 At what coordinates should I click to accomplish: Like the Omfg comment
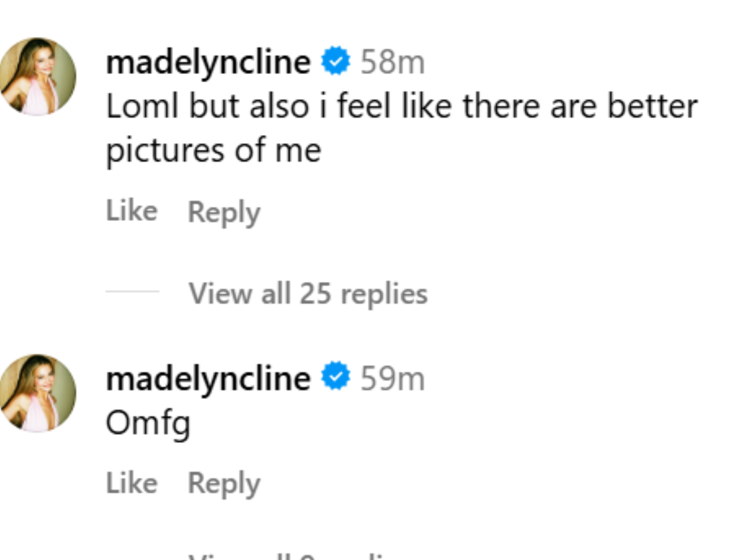(131, 483)
